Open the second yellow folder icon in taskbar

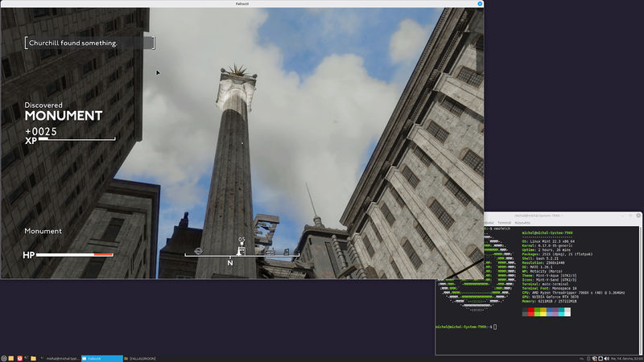(x=33, y=358)
